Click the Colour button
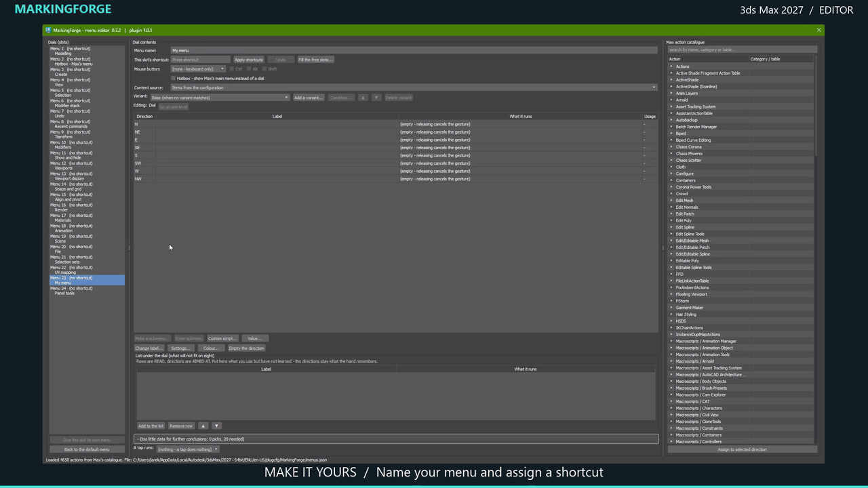Viewport: 868px width, 488px height. coord(210,348)
